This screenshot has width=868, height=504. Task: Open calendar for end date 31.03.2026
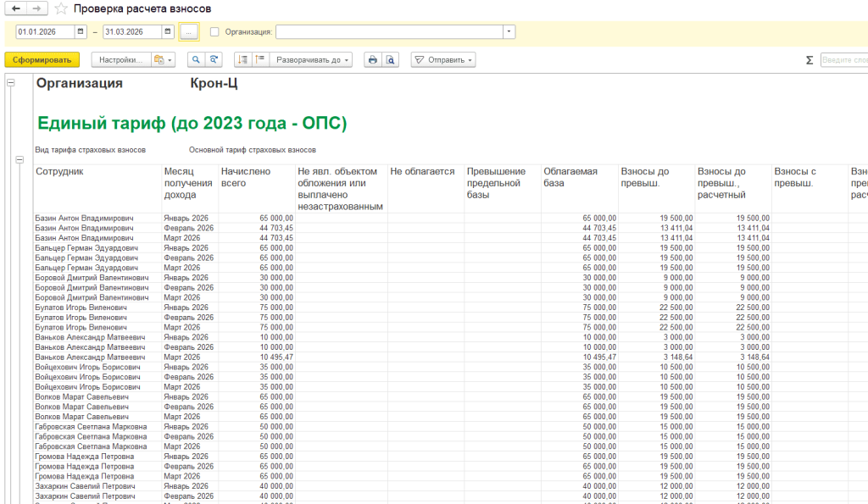tap(168, 31)
